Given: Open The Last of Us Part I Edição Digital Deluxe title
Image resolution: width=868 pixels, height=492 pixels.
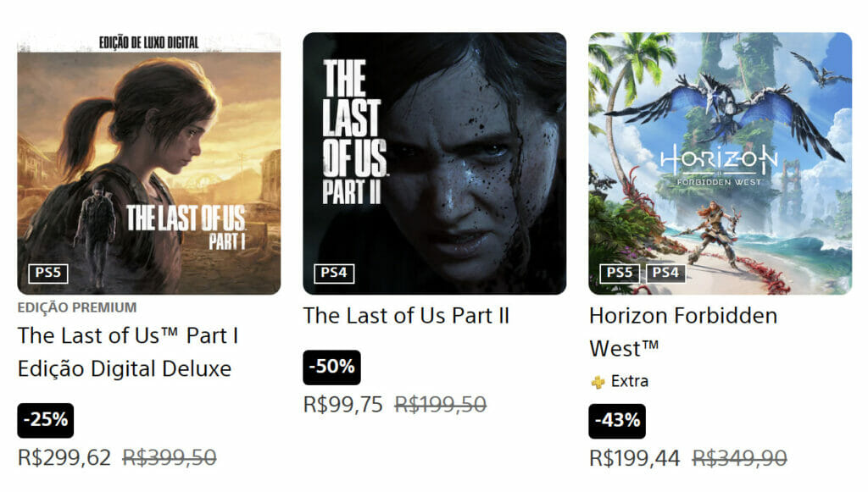Looking at the screenshot, I should (127, 352).
